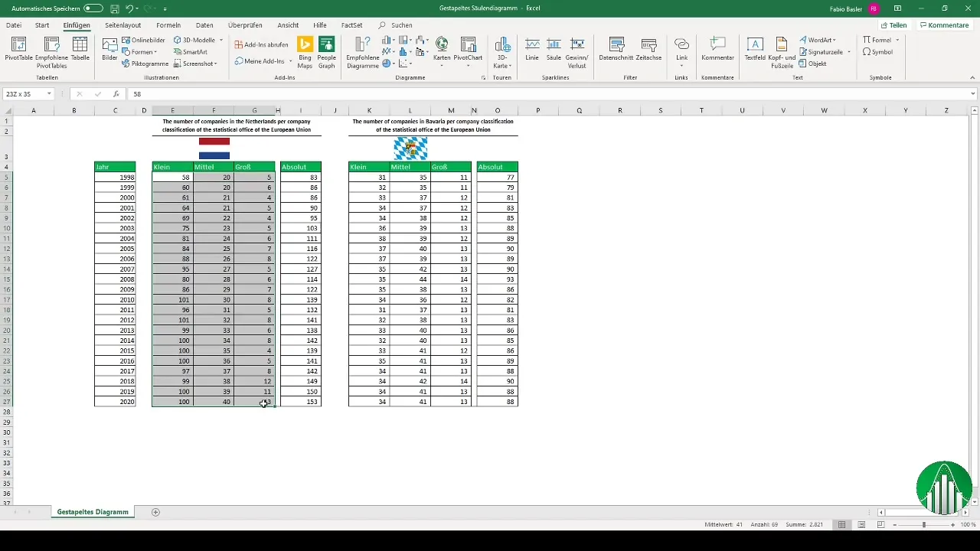Insert a Tabelle from the ribbon

(80, 49)
